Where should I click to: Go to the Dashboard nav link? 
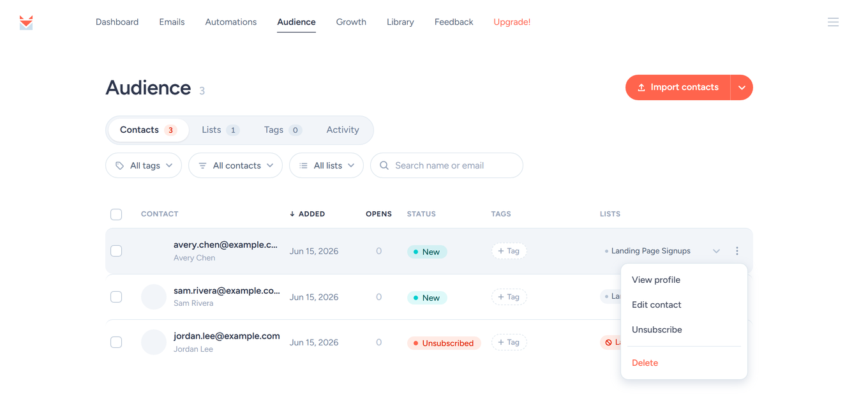pos(117,22)
